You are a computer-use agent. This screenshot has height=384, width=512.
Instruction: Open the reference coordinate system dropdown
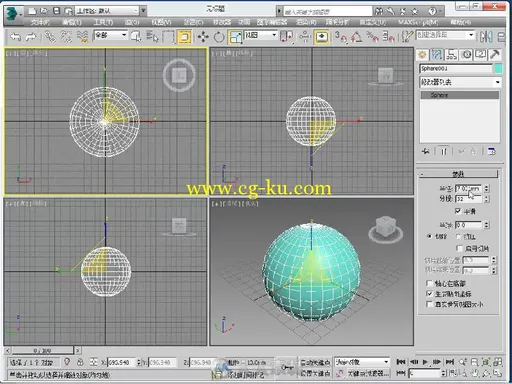(261, 35)
